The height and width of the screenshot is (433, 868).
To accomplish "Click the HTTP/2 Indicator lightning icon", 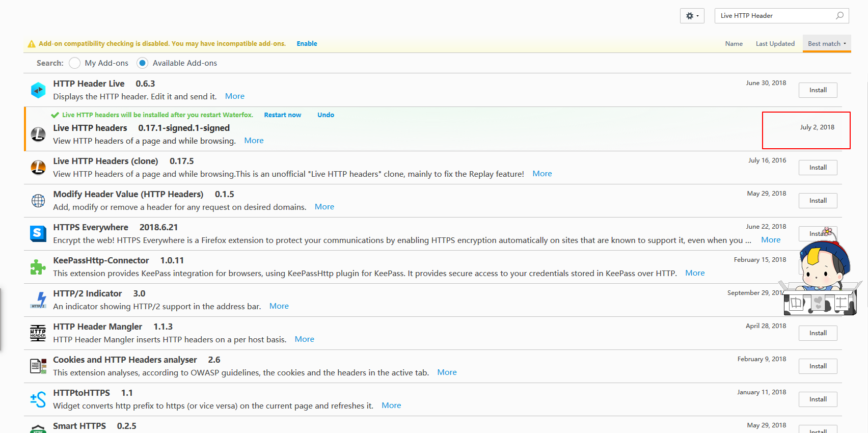I will click(38, 300).
